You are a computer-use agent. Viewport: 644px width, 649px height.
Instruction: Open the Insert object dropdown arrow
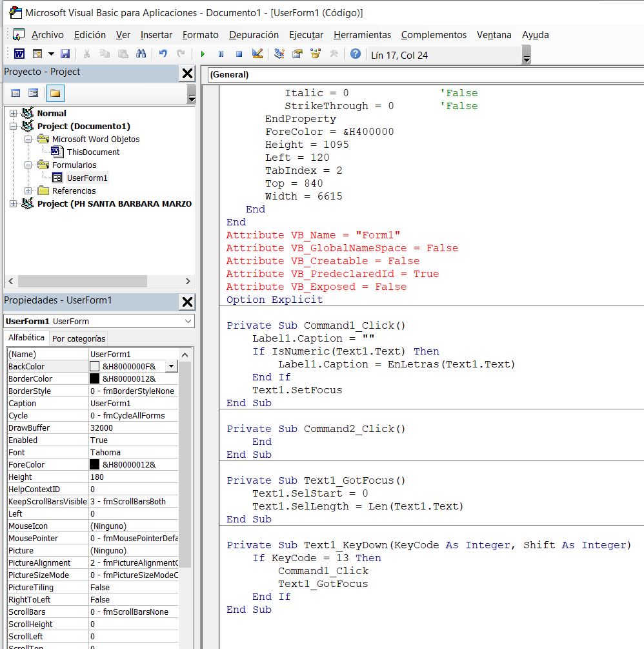(x=51, y=54)
